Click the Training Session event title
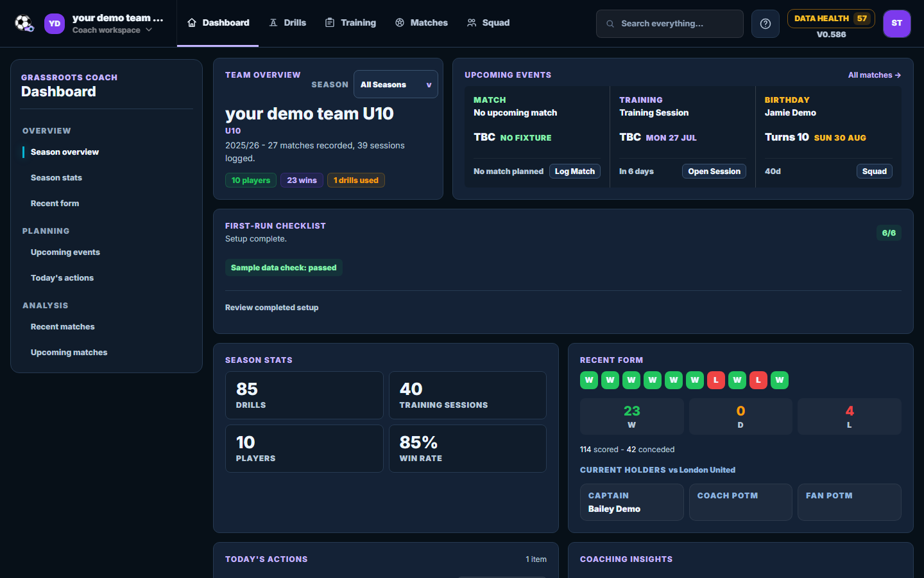 (654, 113)
